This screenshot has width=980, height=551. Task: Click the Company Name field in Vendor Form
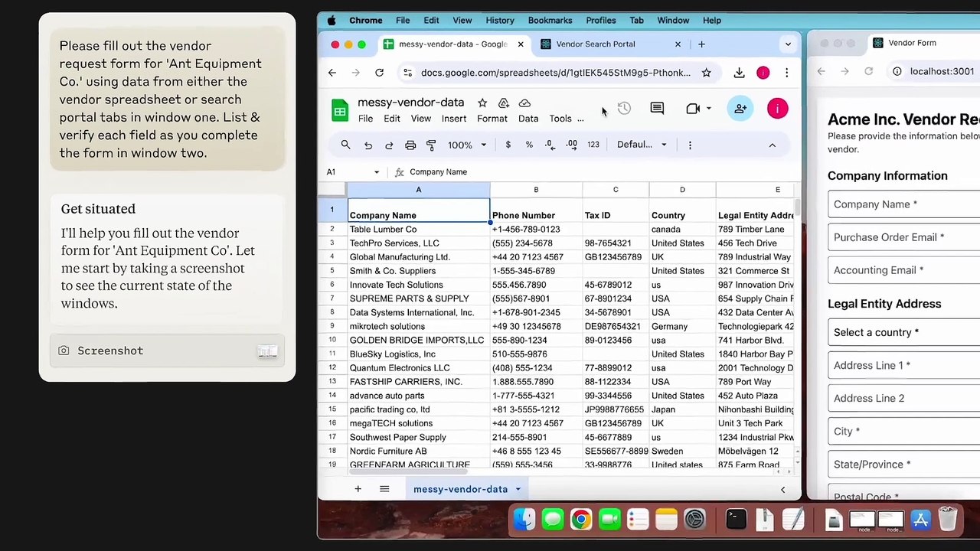(x=903, y=204)
